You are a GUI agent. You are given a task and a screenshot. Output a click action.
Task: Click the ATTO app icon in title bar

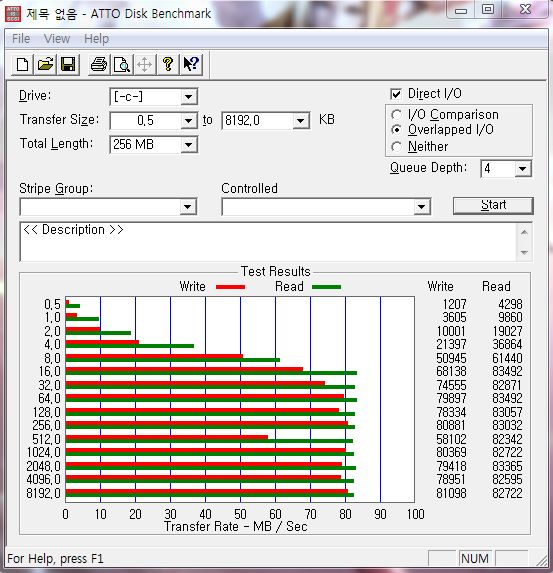pyautogui.click(x=13, y=14)
